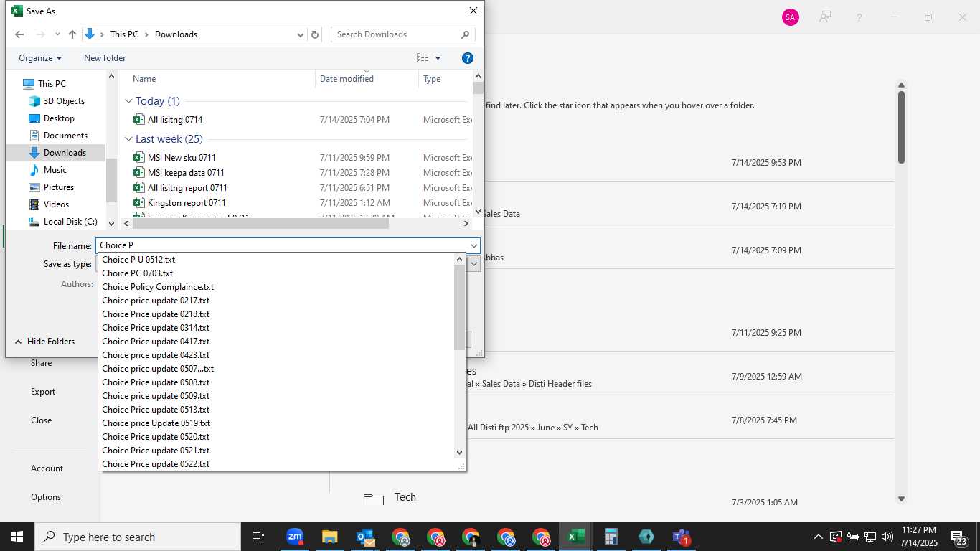Open the Save As dialog help icon

[x=467, y=58]
